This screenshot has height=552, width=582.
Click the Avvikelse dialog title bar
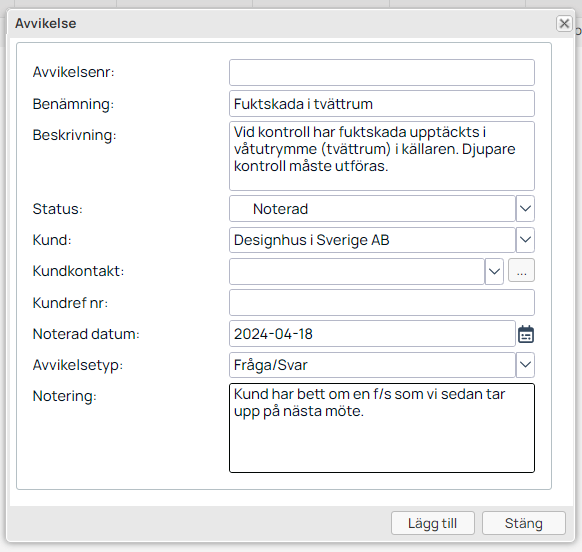[x=282, y=23]
